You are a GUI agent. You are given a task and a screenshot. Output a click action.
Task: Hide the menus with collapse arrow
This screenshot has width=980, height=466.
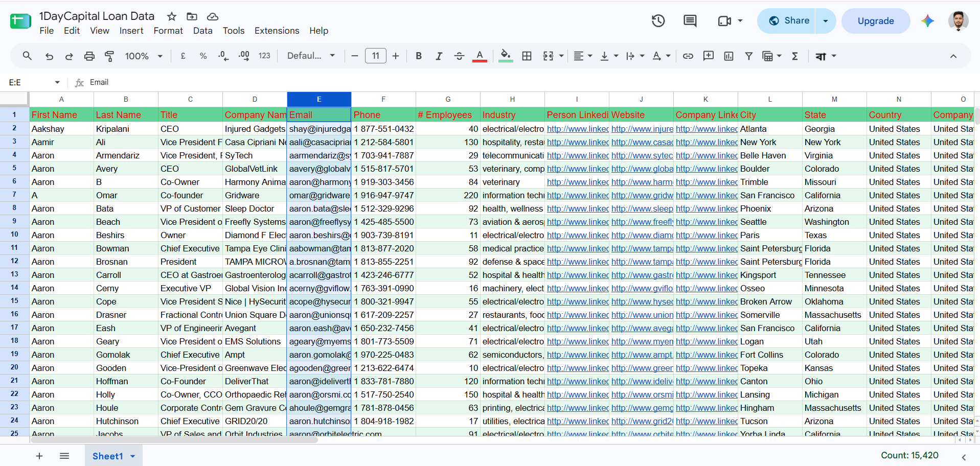(x=953, y=56)
